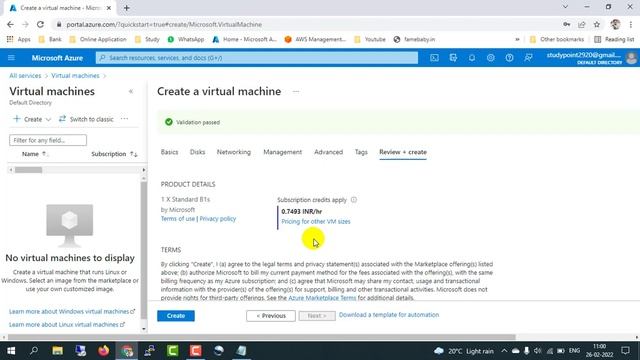
Task: Click the side panel vertical scrollbar
Action: pyautogui.click(x=144, y=249)
